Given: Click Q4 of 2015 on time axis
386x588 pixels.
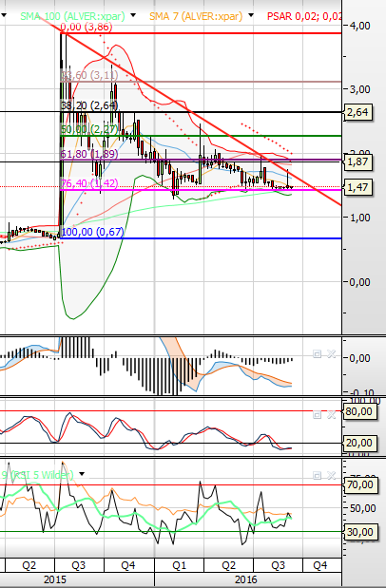Looking at the screenshot, I should pyautogui.click(x=128, y=565).
